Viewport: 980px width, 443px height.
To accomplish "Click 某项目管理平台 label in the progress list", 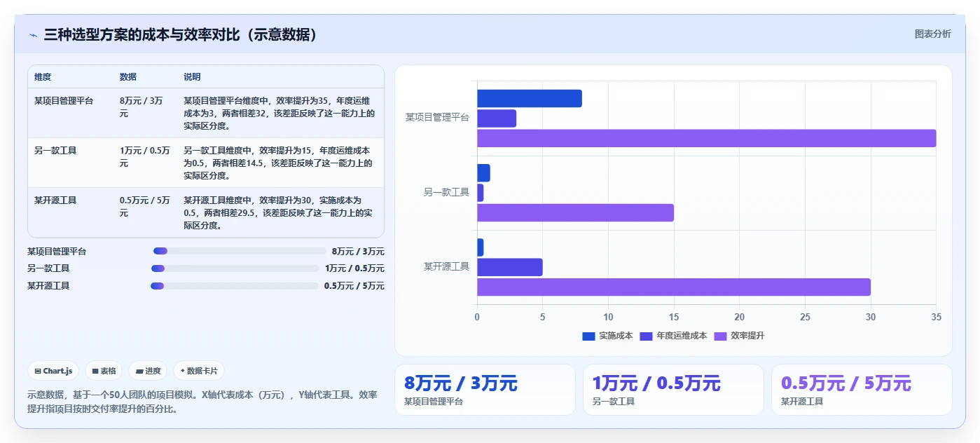I will 57,251.
